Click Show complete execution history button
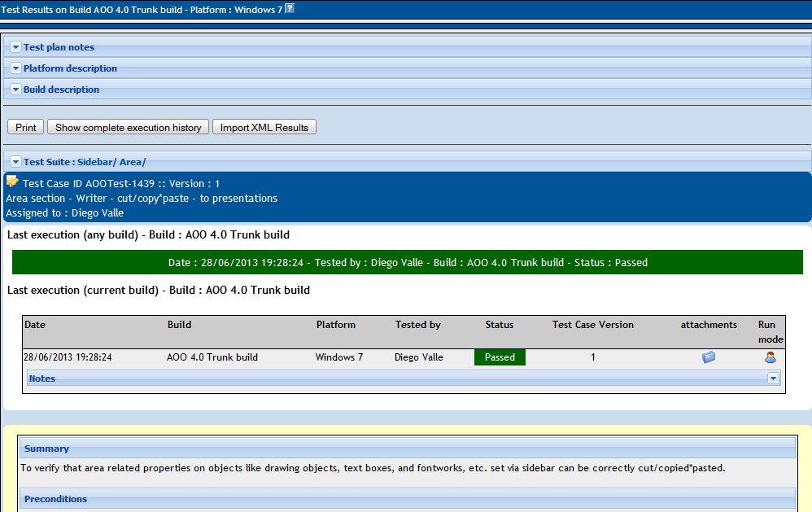 tap(128, 128)
